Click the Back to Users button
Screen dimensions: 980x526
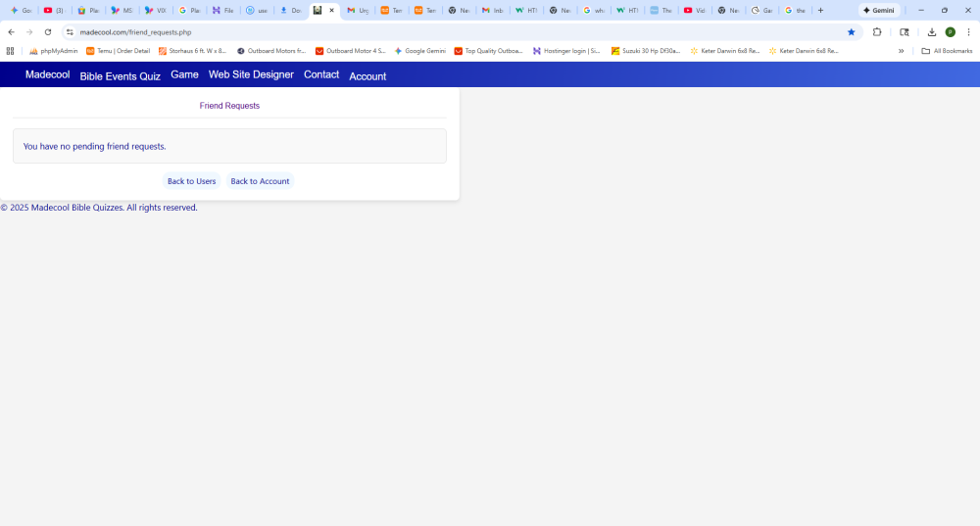(x=191, y=181)
